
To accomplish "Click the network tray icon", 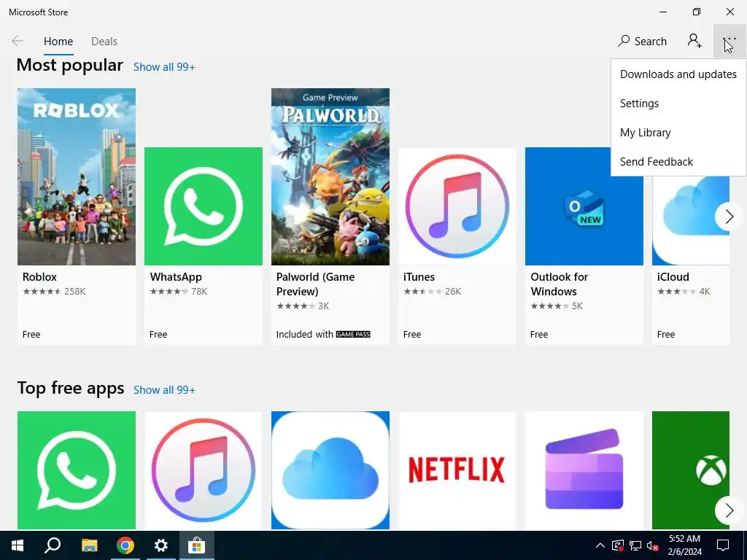I will (635, 545).
